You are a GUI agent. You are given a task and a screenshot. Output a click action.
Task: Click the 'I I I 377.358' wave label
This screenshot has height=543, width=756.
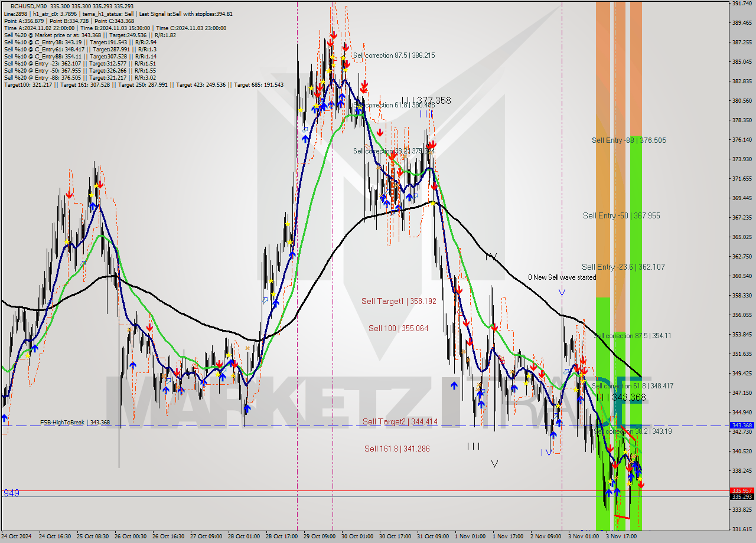tap(426, 100)
